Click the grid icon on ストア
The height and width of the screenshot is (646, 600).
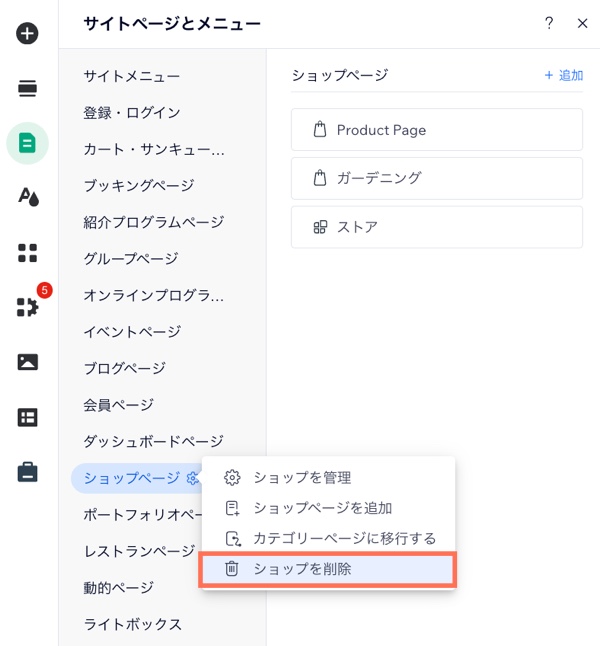(x=320, y=227)
